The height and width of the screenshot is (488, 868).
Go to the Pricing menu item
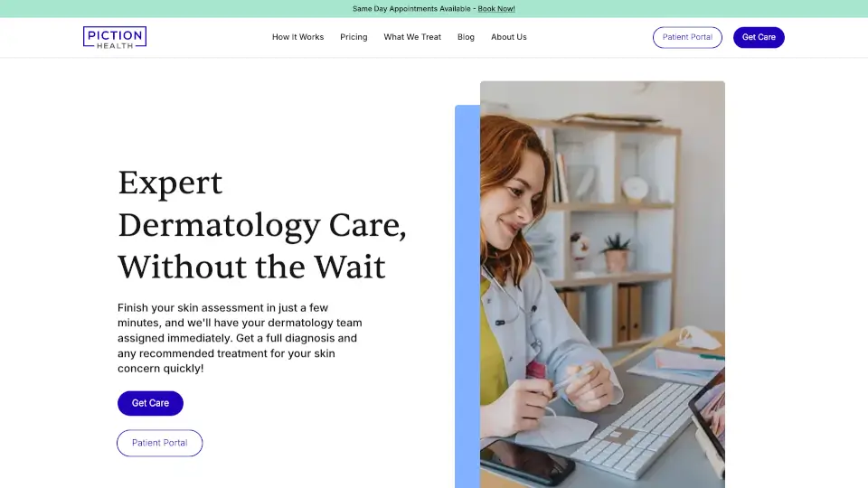click(x=354, y=37)
